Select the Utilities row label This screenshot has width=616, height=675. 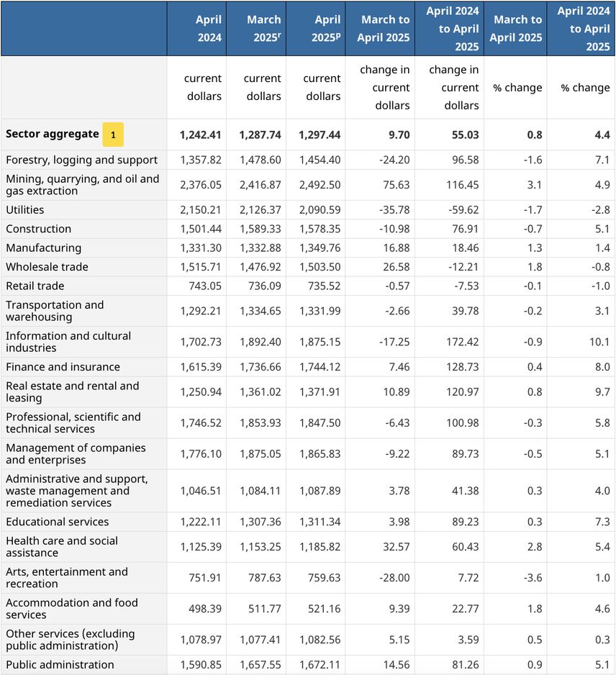pyautogui.click(x=25, y=210)
